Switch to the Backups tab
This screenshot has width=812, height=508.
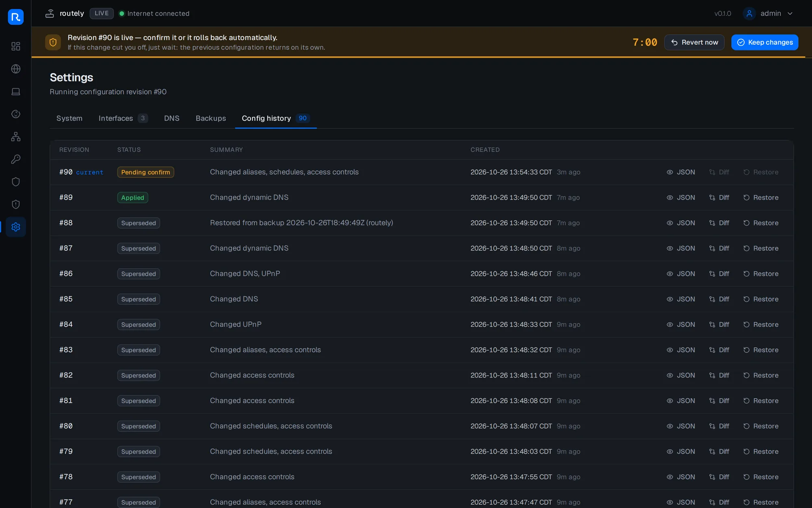[211, 118]
